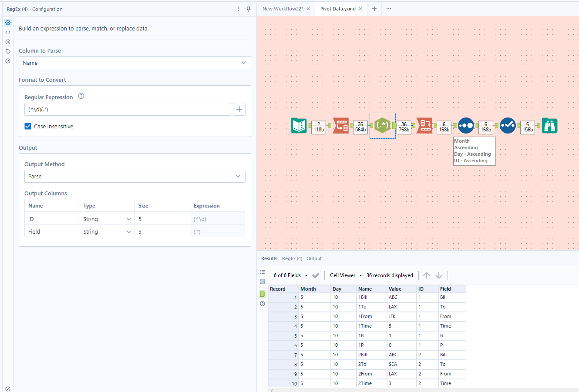The height and width of the screenshot is (392, 579).
Task: Select the Cross Tab tool icon
Action: click(x=424, y=126)
